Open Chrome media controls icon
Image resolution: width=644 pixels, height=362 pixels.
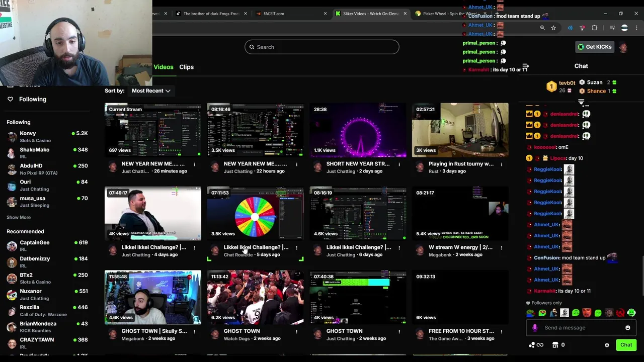612,28
